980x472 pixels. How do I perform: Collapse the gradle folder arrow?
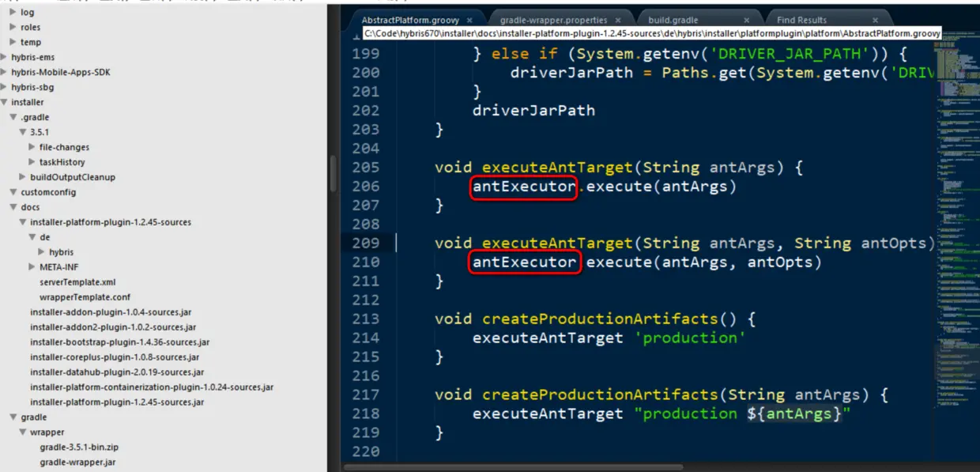(x=13, y=417)
